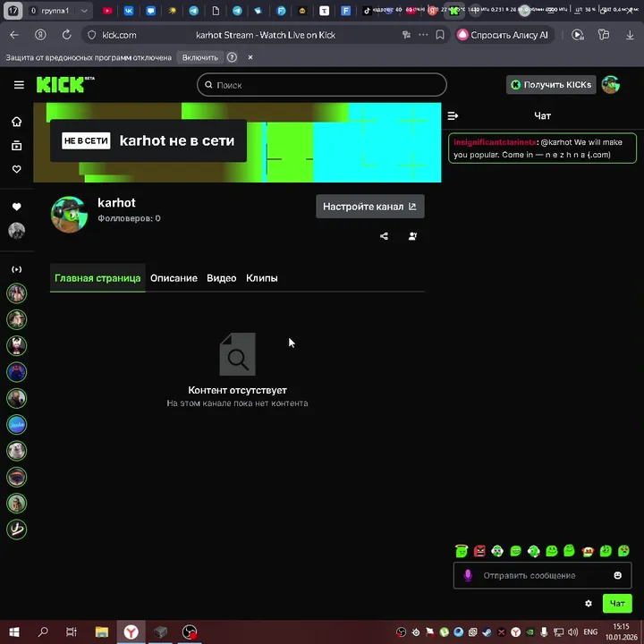This screenshot has height=644, width=644.
Task: Click insignificantclarinetx username in chat
Action: click(x=495, y=142)
